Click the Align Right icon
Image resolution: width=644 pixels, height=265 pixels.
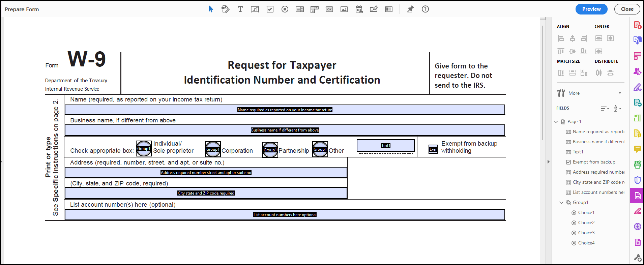(x=584, y=38)
